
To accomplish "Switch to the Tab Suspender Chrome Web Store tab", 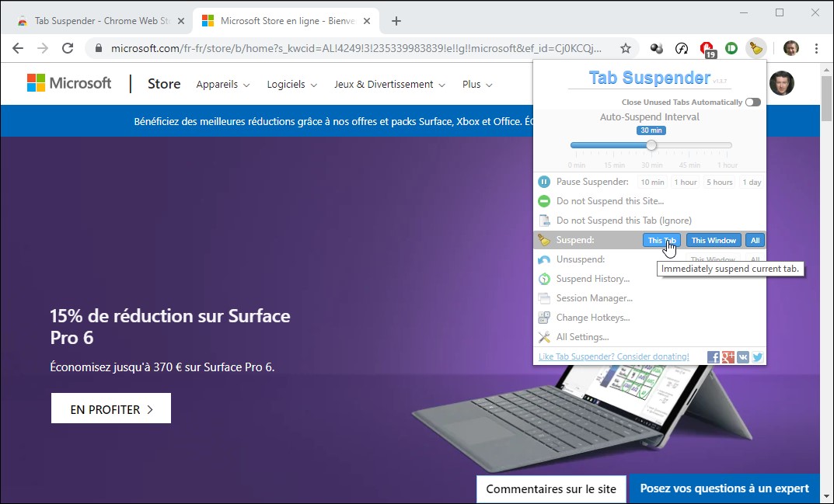I will point(101,21).
